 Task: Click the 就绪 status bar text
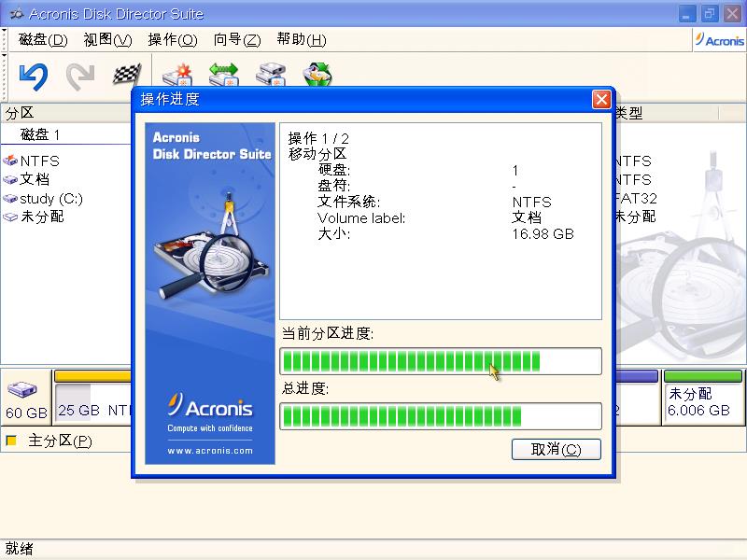pyautogui.click(x=19, y=549)
